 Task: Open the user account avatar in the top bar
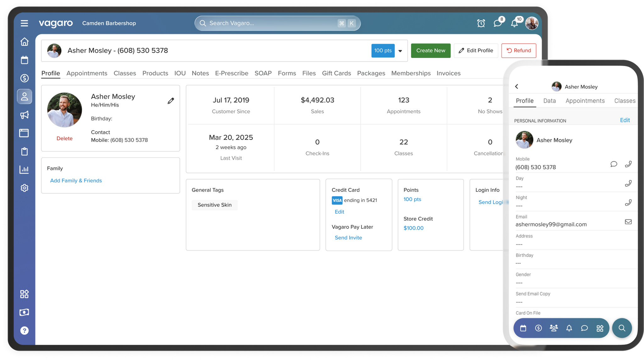pyautogui.click(x=532, y=23)
